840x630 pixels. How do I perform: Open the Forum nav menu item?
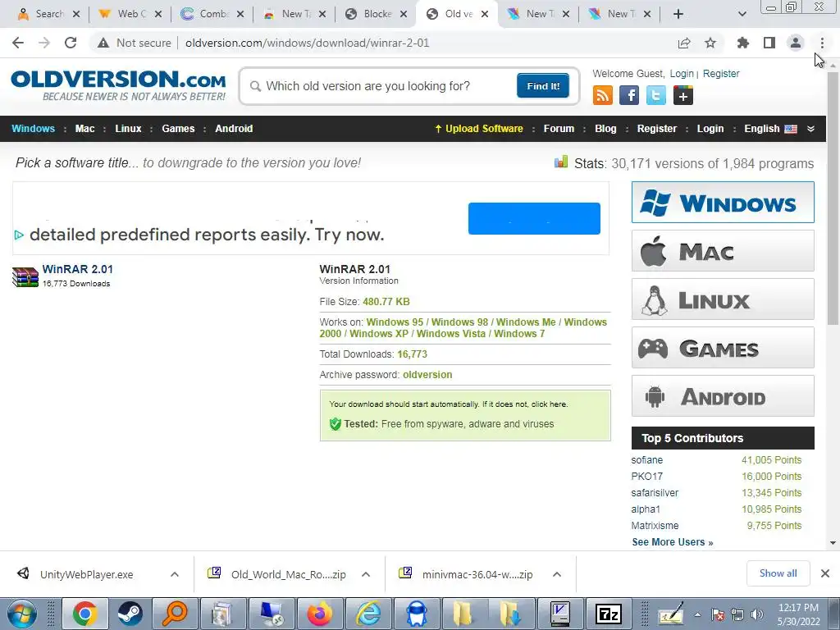[559, 129]
